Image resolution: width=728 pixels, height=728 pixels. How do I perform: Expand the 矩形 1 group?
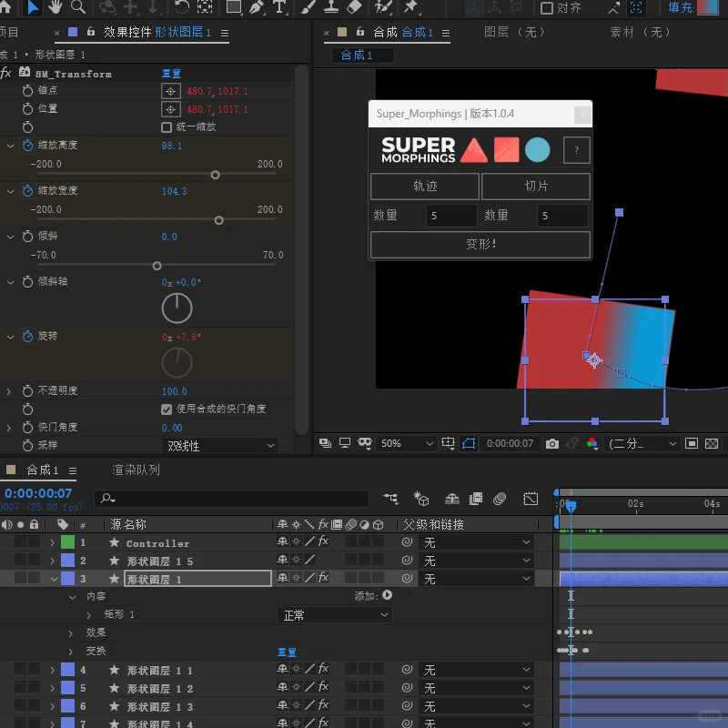click(x=88, y=615)
